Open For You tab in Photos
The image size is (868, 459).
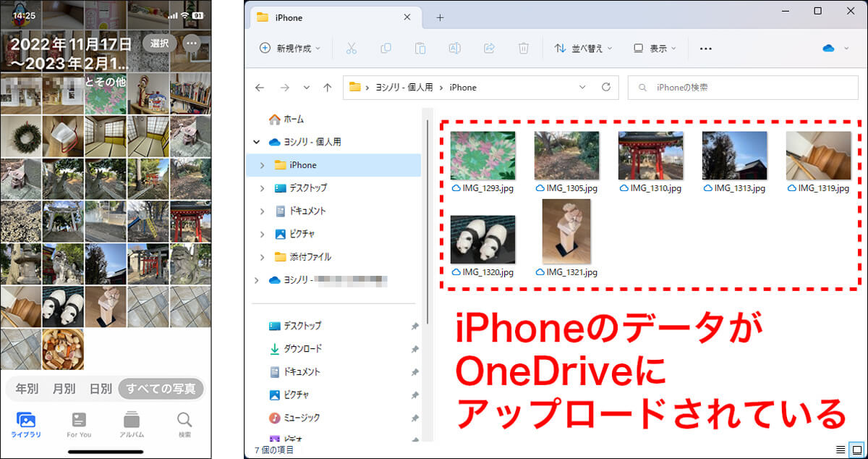pyautogui.click(x=79, y=425)
